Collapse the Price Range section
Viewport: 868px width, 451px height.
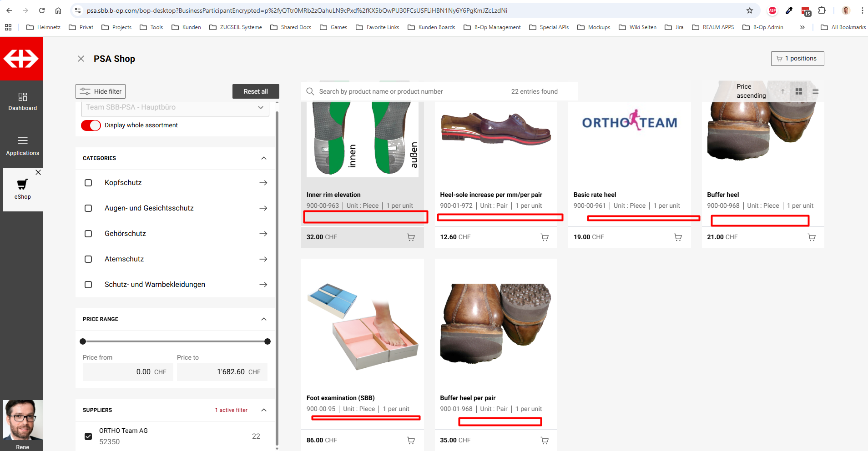[263, 319]
